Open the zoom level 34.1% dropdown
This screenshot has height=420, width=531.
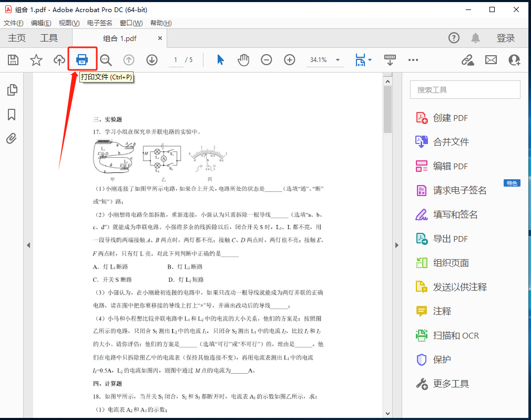[338, 60]
